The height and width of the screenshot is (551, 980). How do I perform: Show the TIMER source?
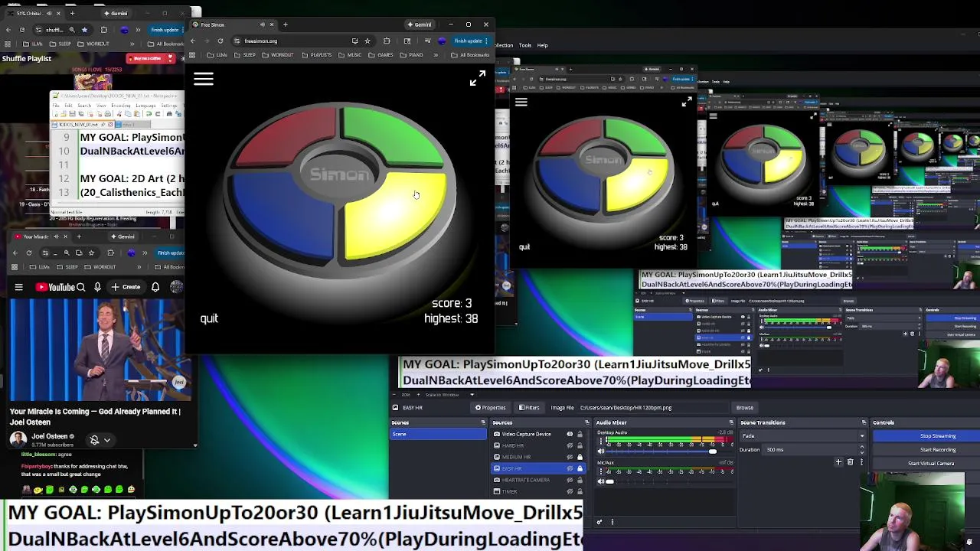[570, 491]
